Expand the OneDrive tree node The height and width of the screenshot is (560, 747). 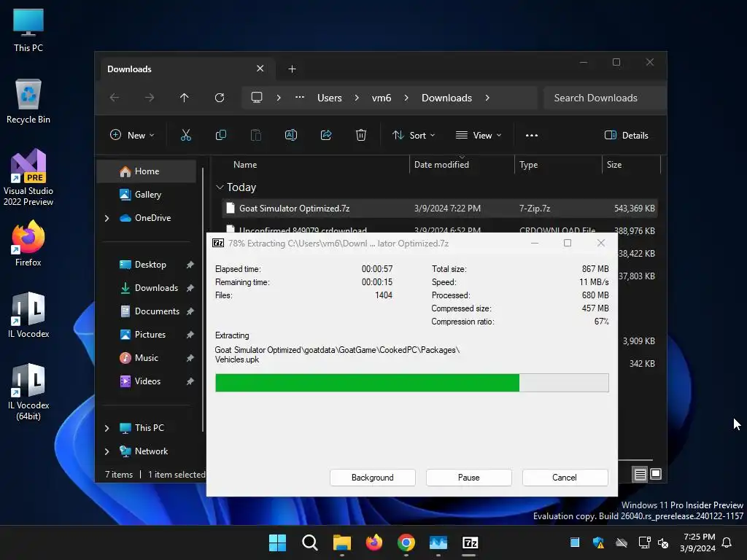pyautogui.click(x=107, y=218)
